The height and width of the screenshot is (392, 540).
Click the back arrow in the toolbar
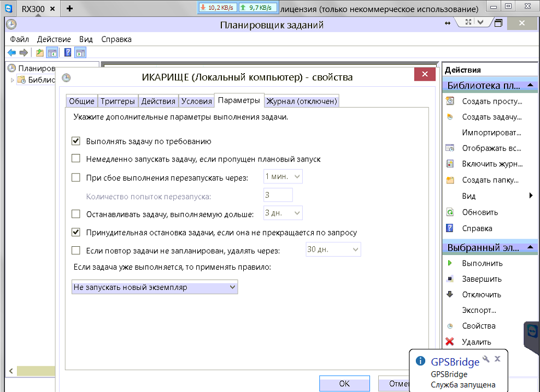click(11, 53)
